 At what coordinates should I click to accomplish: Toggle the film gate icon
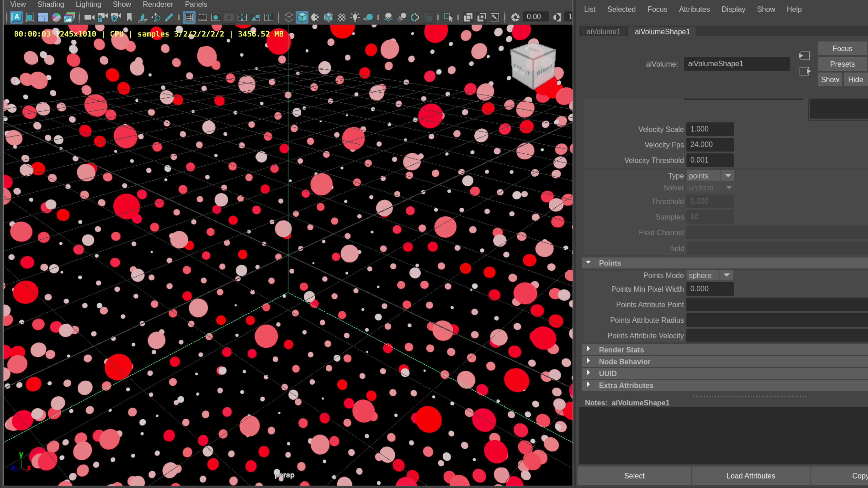point(203,17)
